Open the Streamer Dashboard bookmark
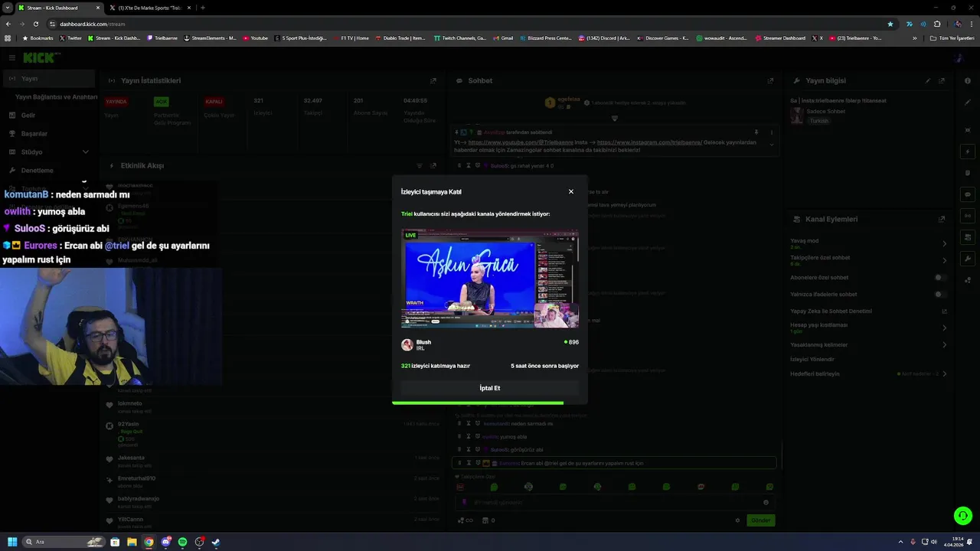The image size is (980, 551). click(x=779, y=37)
